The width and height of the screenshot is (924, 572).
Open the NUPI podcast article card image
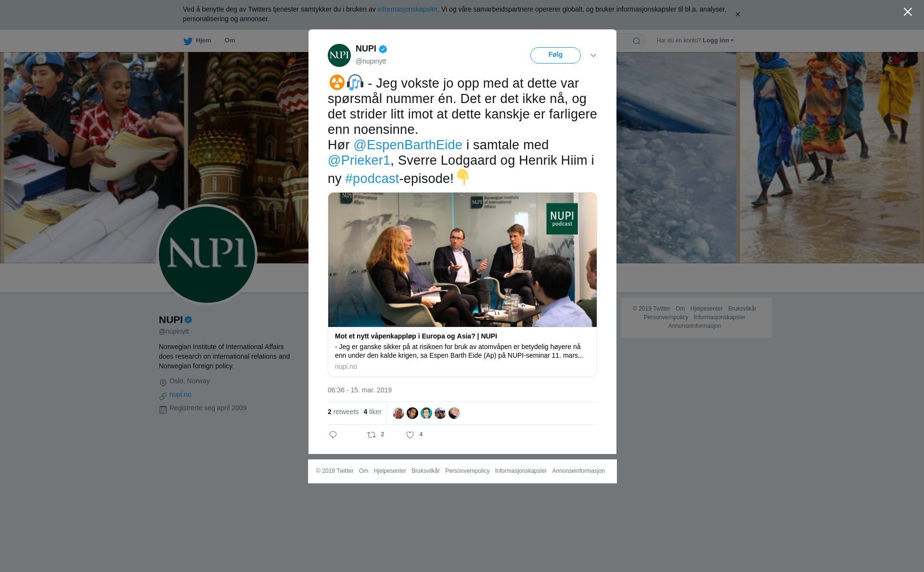point(462,260)
